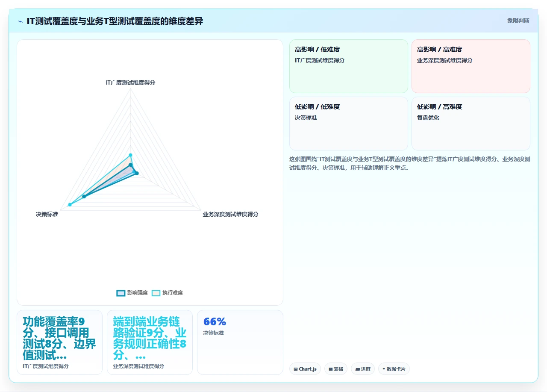This screenshot has height=392, width=547.
Task: Click the Chart.js tag chip
Action: [305, 369]
